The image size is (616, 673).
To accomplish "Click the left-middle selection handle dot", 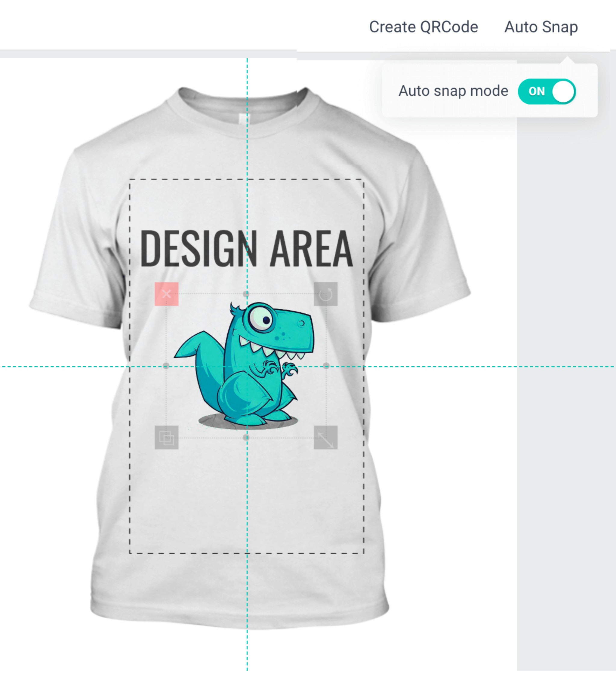I will (x=166, y=366).
